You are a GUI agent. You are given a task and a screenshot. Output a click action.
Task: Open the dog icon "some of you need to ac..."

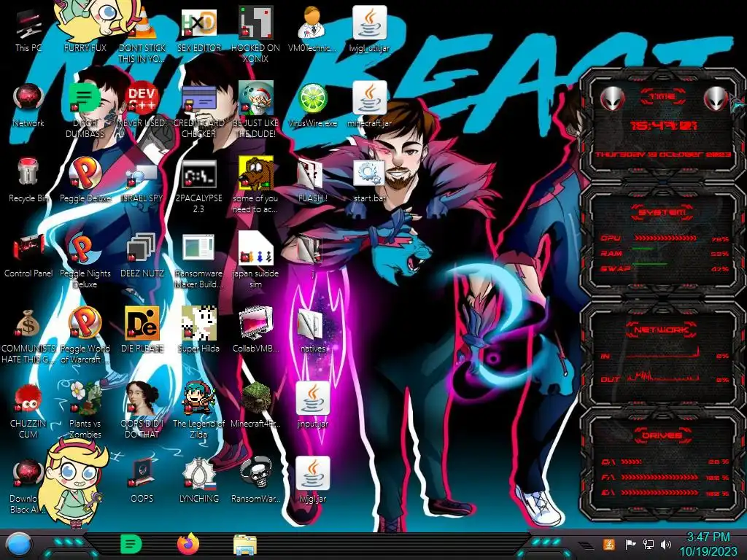pos(256,173)
